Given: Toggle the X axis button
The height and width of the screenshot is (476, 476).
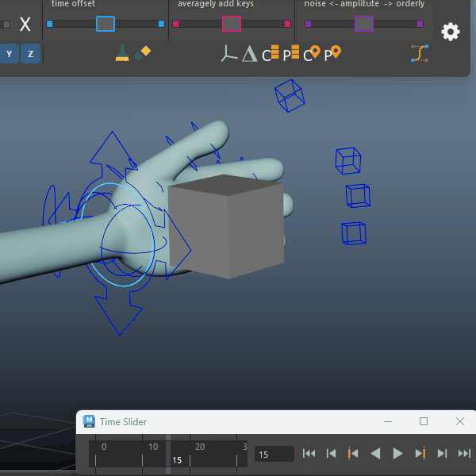Looking at the screenshot, I should pos(25,25).
